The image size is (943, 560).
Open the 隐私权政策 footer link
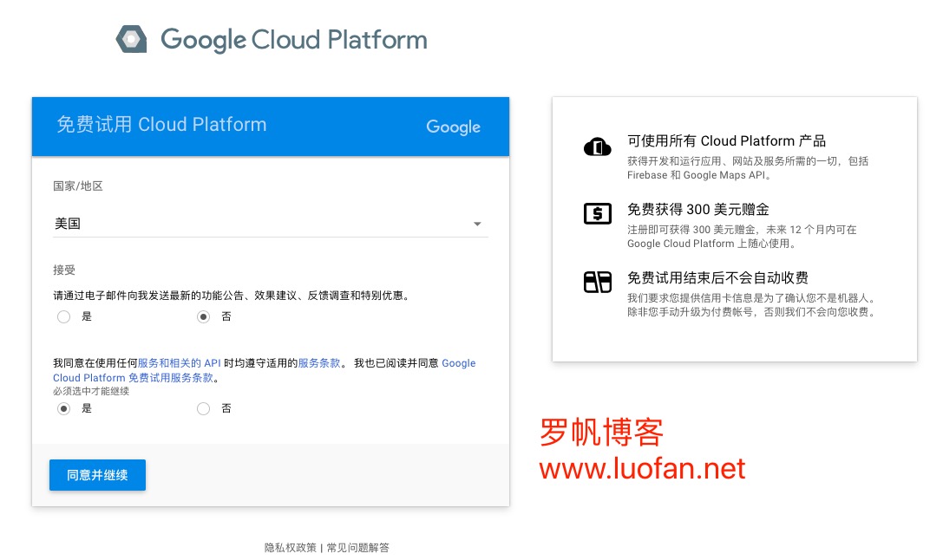[x=291, y=547]
